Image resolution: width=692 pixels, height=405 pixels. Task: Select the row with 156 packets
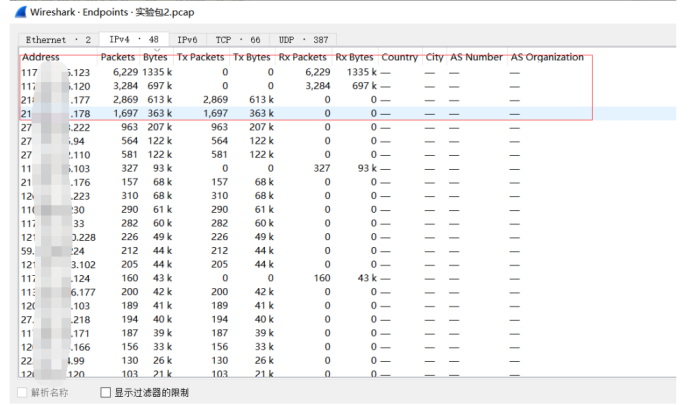(348, 347)
